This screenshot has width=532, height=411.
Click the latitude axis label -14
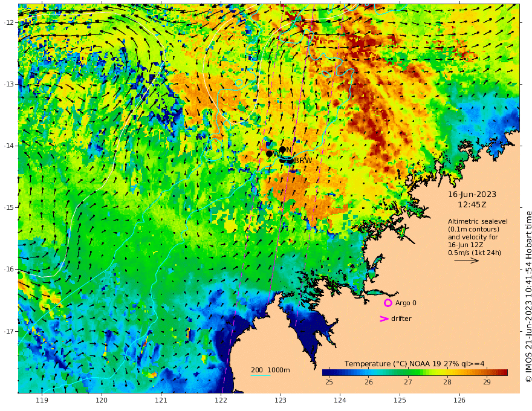point(10,146)
